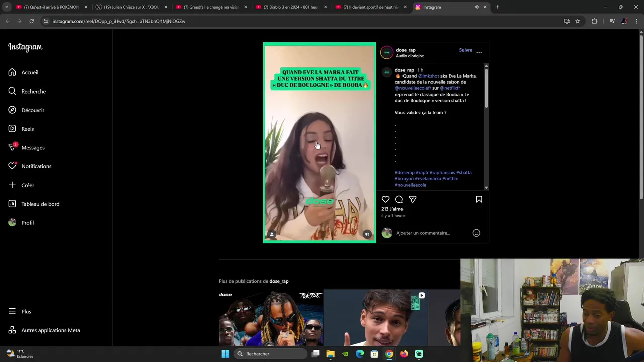Image resolution: width=644 pixels, height=362 pixels.
Task: Open browser extensions puzzle icon
Action: tap(594, 21)
